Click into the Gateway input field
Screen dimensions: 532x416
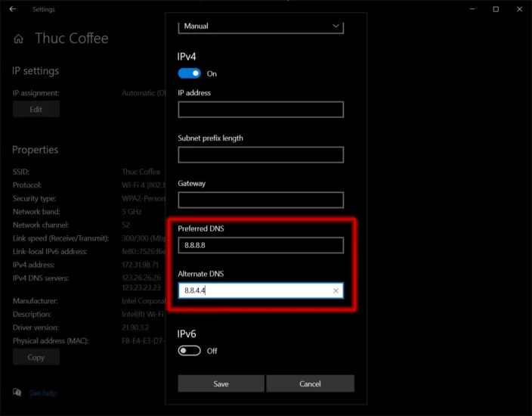[x=261, y=200]
